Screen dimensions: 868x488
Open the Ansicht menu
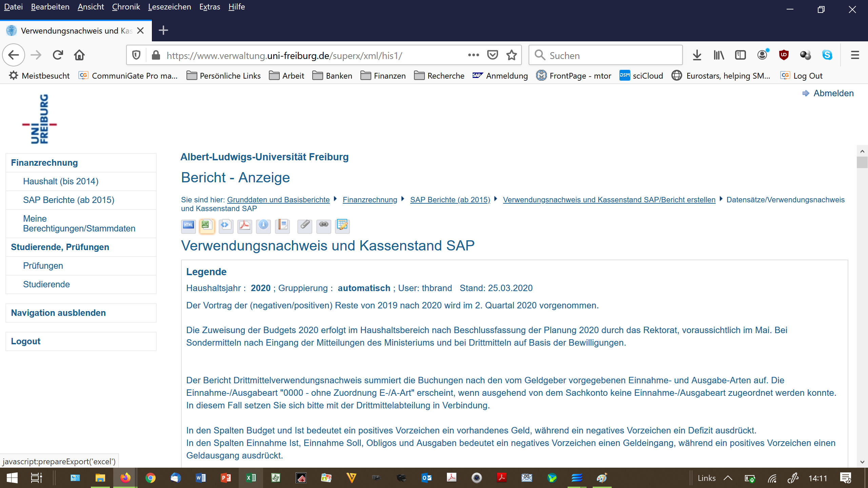(91, 7)
